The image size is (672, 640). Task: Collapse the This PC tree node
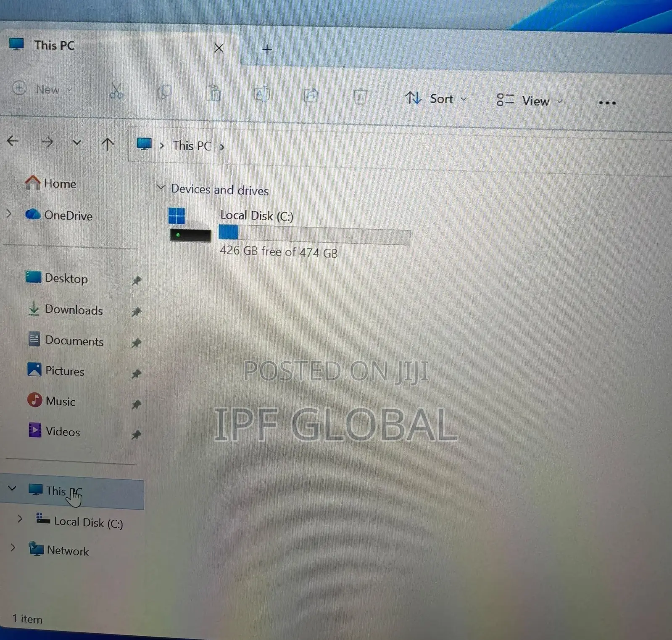[12, 489]
